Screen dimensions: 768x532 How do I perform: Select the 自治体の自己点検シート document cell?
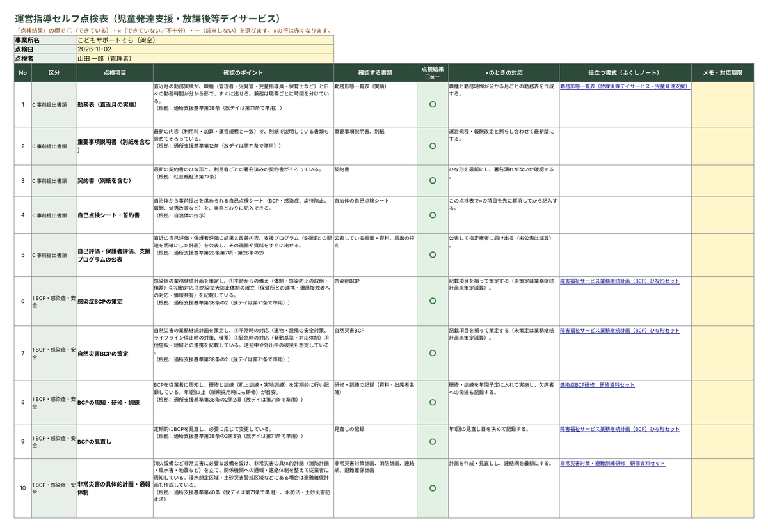coord(375,215)
